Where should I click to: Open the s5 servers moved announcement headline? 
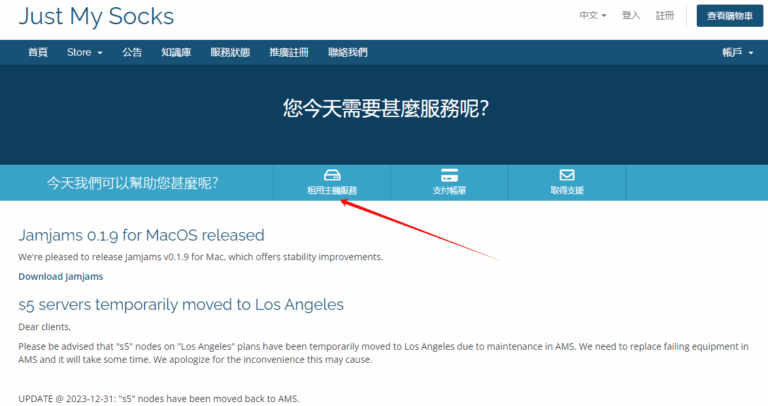pyautogui.click(x=181, y=304)
